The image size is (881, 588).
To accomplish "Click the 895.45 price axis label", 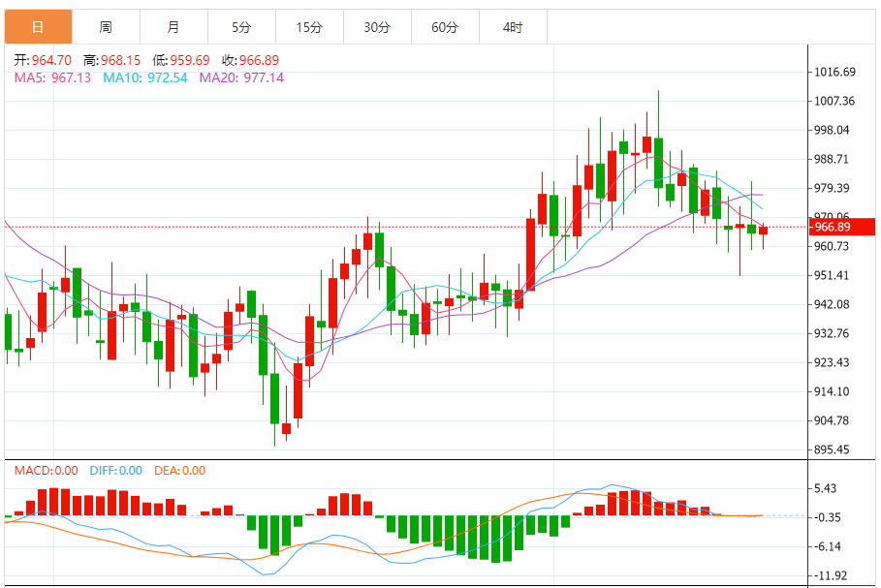I will point(833,449).
